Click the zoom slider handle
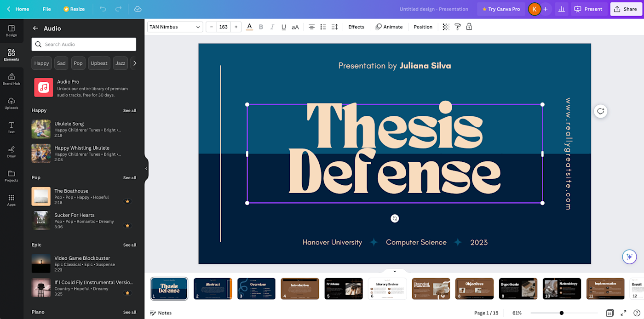The height and width of the screenshot is (319, 644). tap(561, 313)
